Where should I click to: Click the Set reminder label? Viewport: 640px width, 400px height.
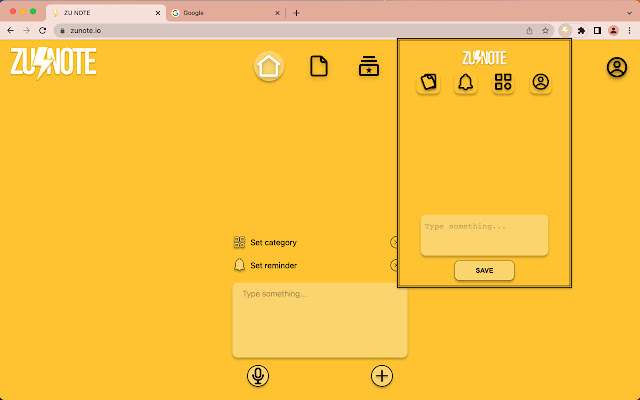click(273, 265)
